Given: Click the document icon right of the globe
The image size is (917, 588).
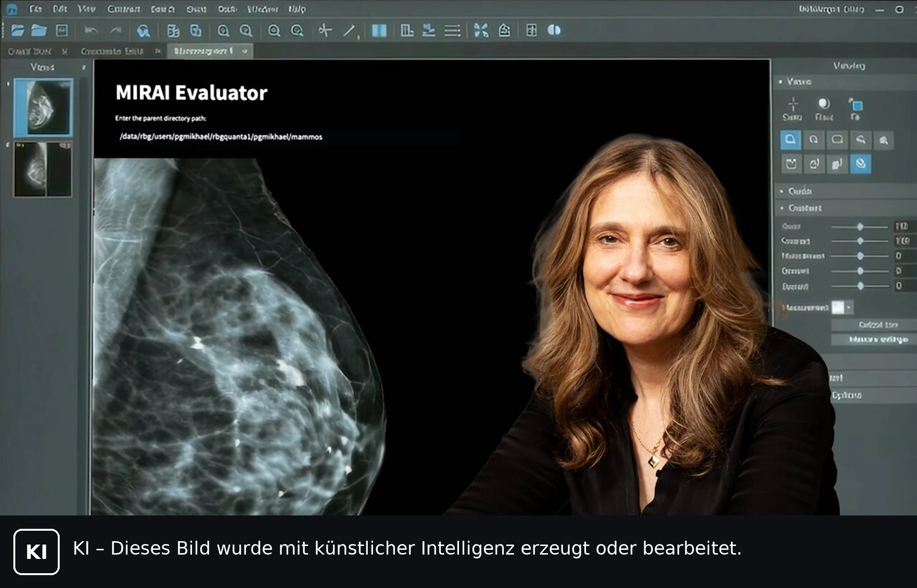Looking at the screenshot, I should tap(173, 31).
